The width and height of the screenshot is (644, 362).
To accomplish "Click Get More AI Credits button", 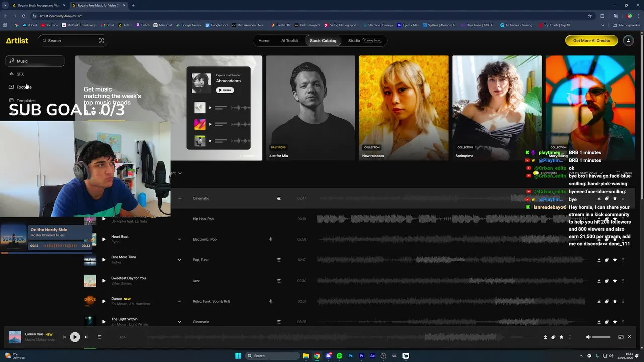I will [591, 41].
